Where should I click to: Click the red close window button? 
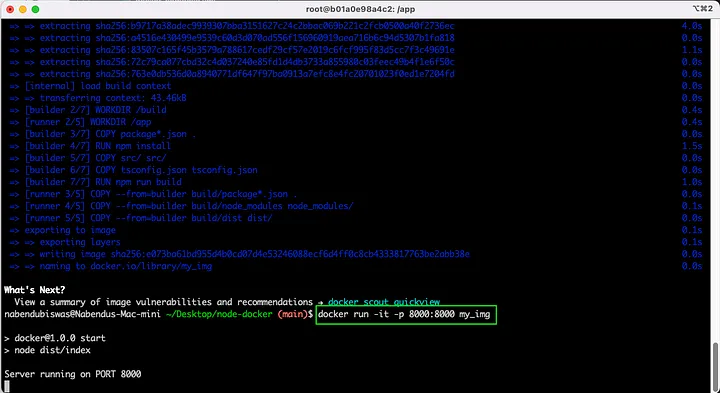coord(10,9)
